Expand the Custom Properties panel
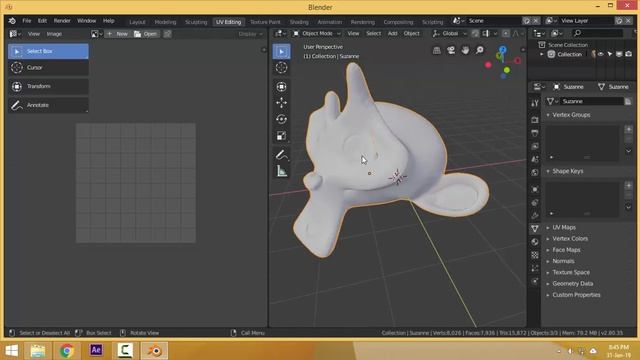 (548, 295)
